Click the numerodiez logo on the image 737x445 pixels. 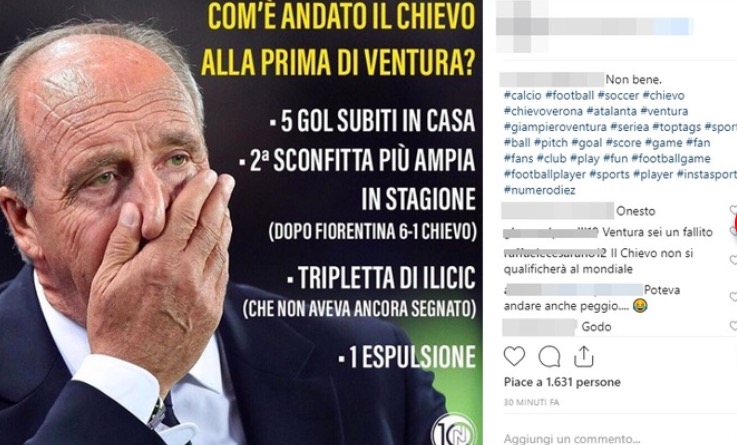tap(454, 429)
